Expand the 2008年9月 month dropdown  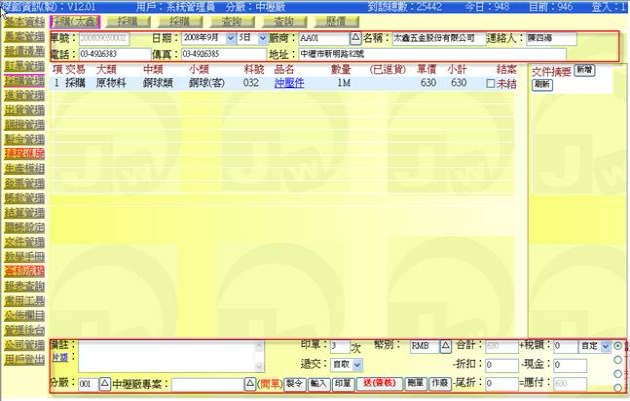tap(232, 38)
